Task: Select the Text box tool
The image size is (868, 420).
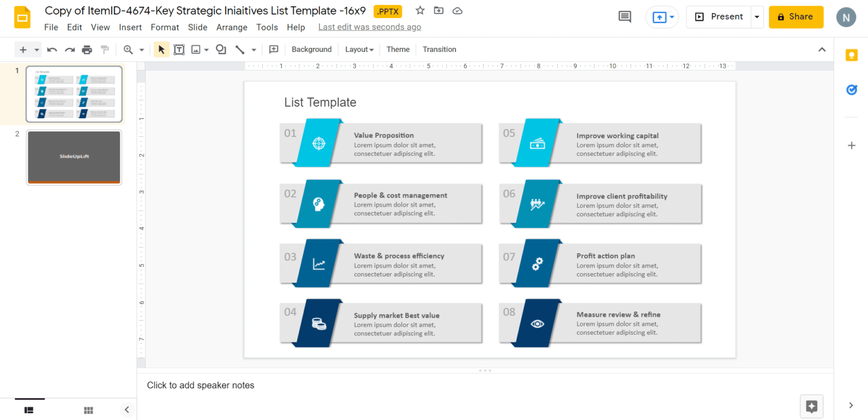Action: (x=179, y=50)
